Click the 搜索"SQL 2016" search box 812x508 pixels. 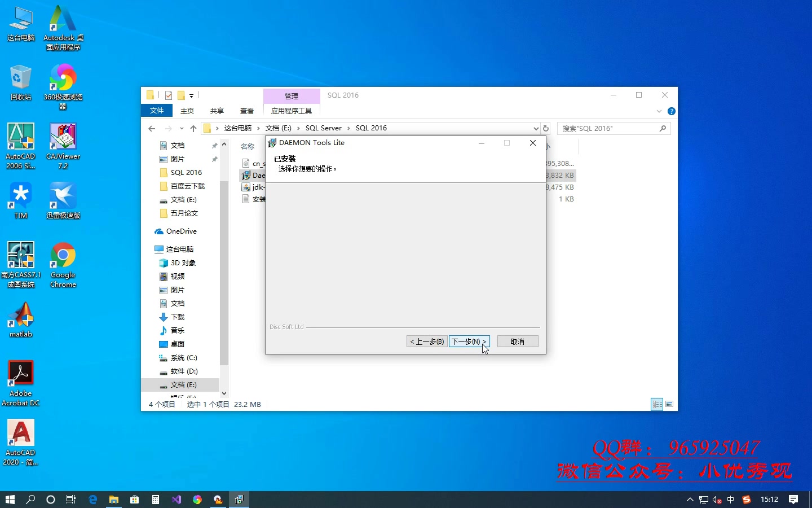coord(614,129)
